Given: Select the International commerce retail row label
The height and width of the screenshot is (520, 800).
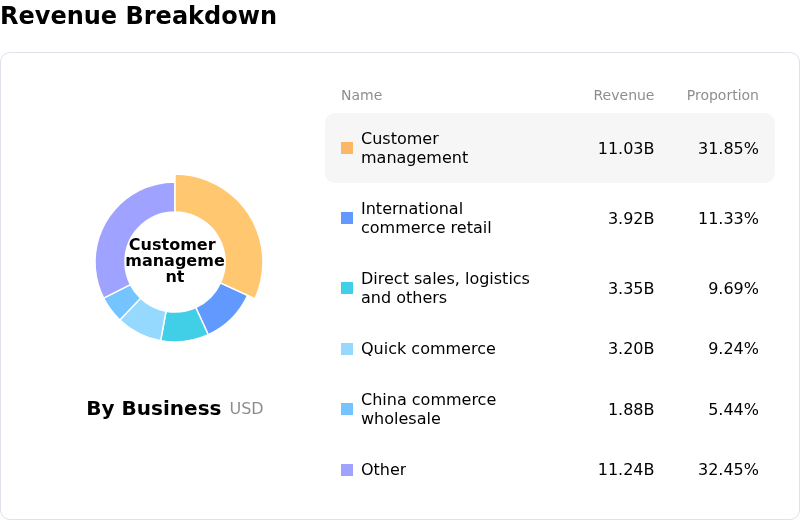Looking at the screenshot, I should click(425, 218).
